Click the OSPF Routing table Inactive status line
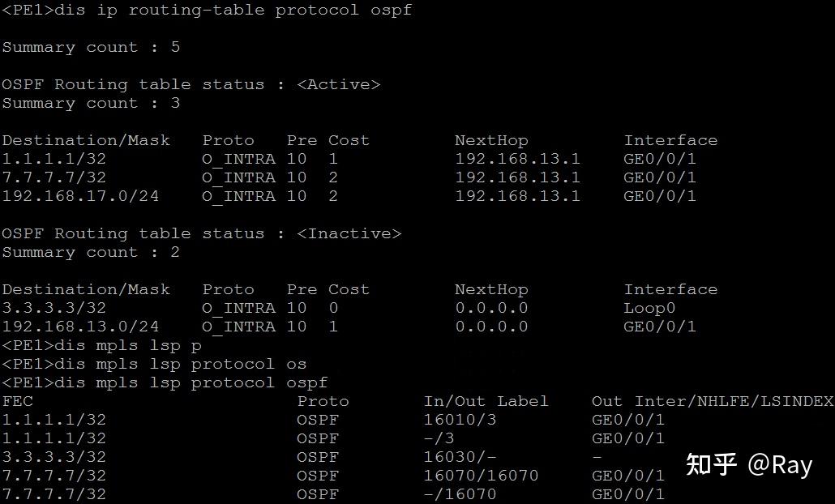The height and width of the screenshot is (504, 835). pyautogui.click(x=201, y=233)
